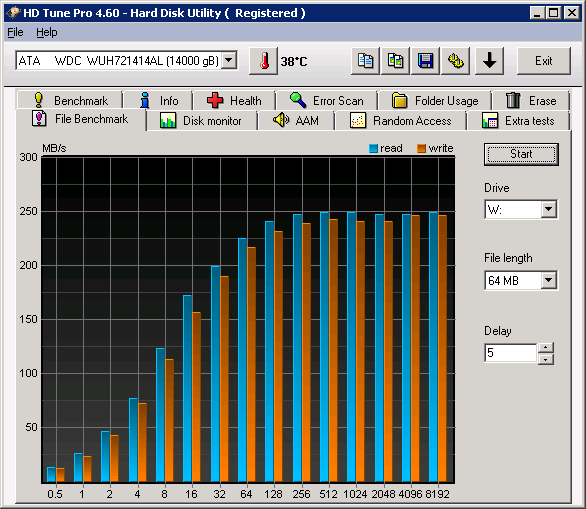The image size is (586, 509).
Task: Expand the Drive letter W: dropdown
Action: coord(549,209)
